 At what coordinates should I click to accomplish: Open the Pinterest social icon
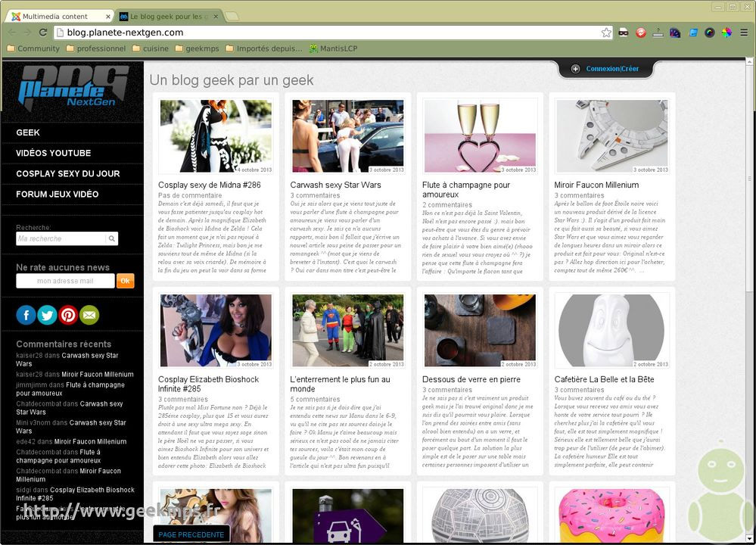pos(68,315)
